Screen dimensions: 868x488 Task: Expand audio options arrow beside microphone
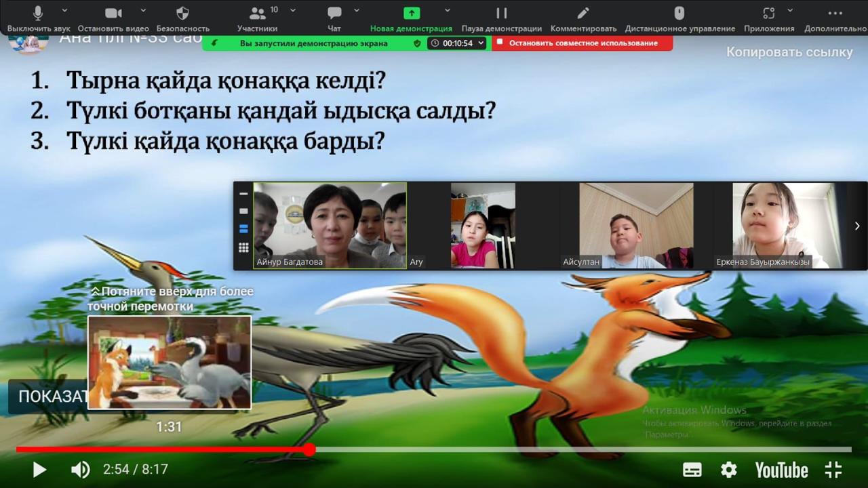coord(64,11)
